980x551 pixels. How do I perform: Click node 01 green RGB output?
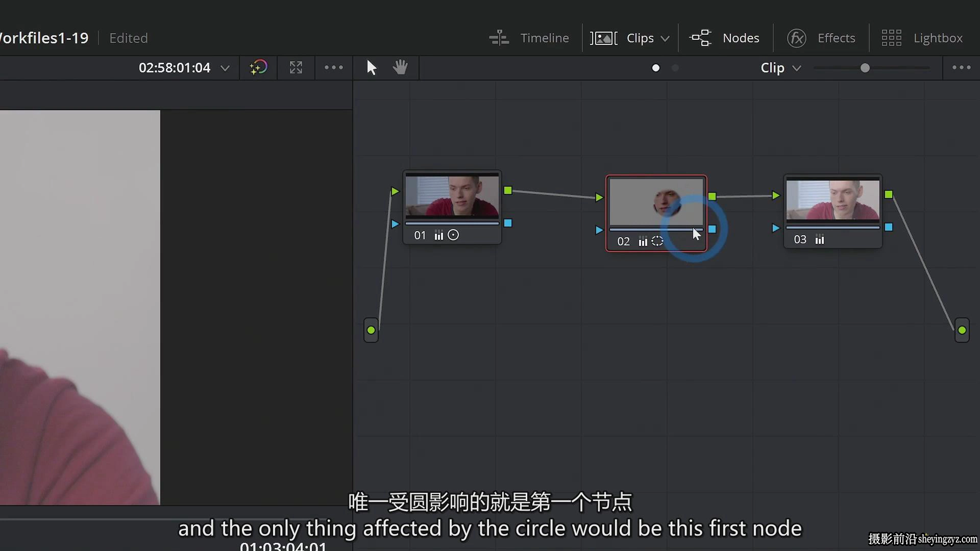(x=508, y=190)
